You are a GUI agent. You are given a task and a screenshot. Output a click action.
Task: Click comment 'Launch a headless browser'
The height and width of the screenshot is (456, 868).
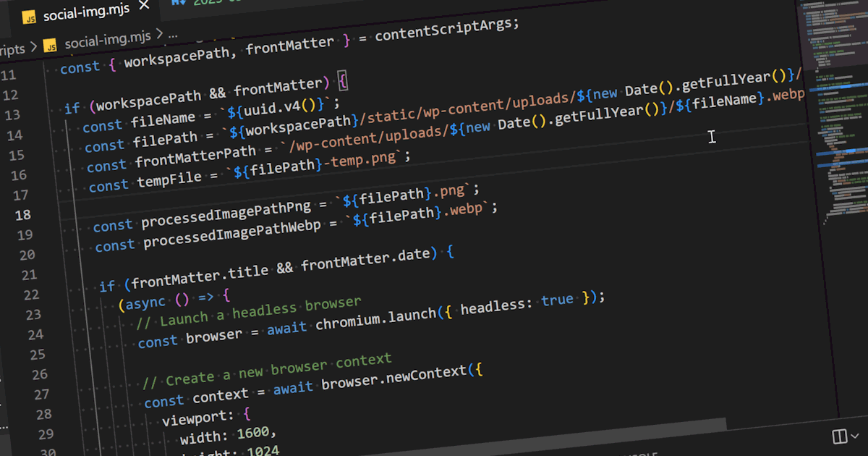(x=248, y=311)
